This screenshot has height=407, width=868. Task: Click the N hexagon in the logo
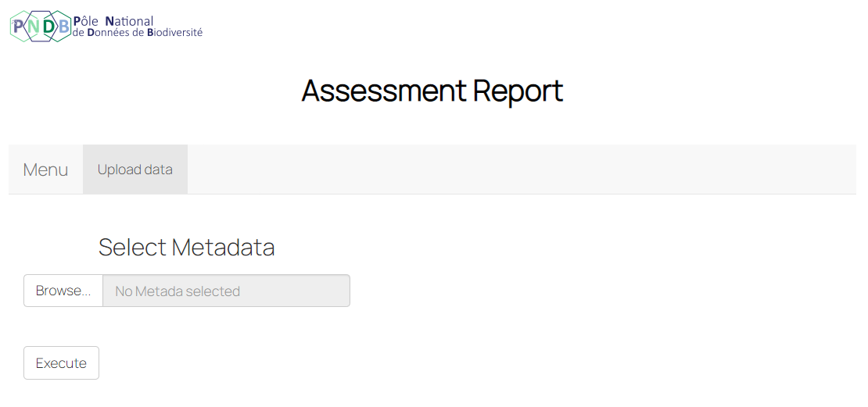tap(33, 26)
